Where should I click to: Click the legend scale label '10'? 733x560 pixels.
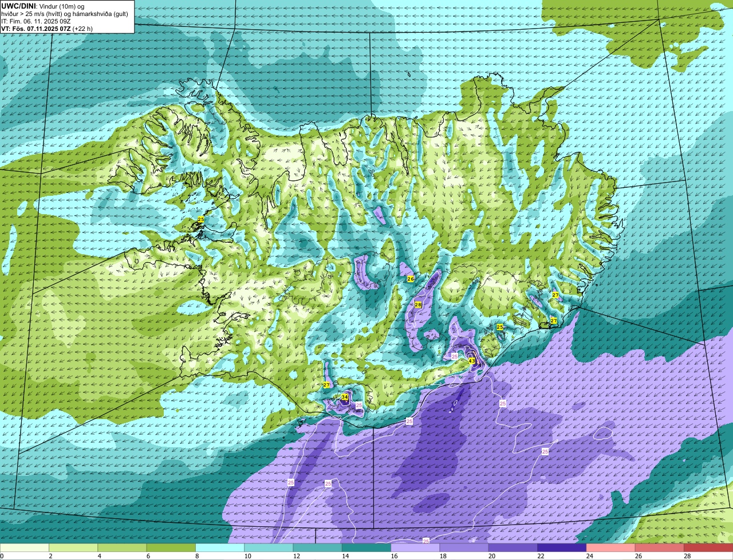247,555
